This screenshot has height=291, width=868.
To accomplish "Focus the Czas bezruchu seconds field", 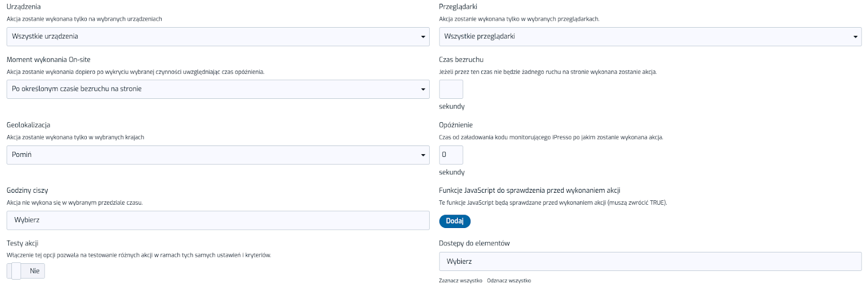I will coord(451,89).
